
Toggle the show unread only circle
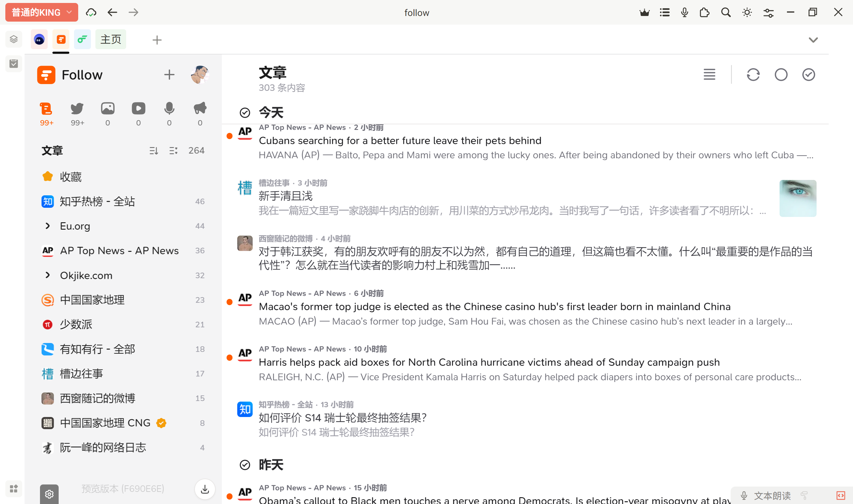pos(781,75)
